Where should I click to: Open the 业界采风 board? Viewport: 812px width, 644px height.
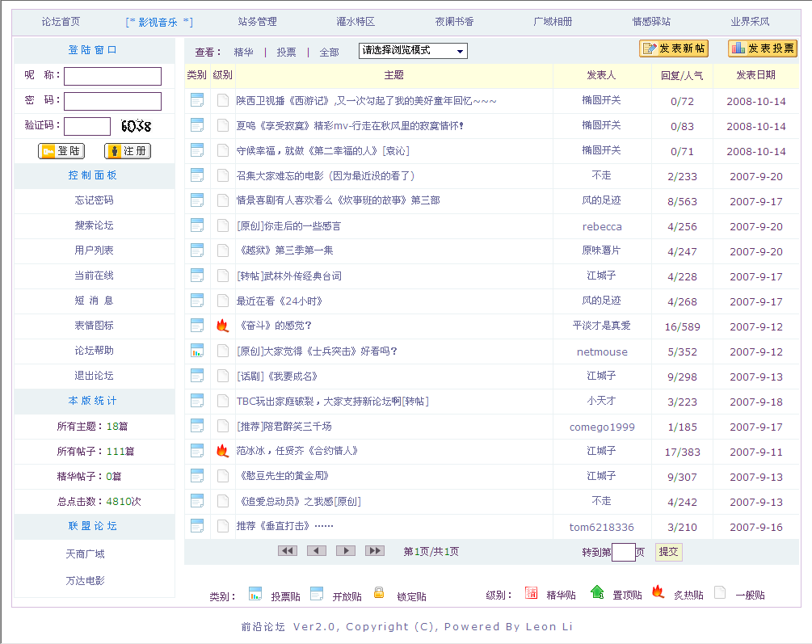point(750,22)
